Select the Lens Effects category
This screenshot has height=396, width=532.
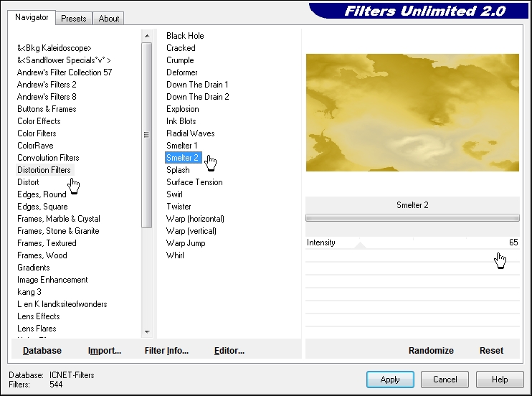click(39, 316)
